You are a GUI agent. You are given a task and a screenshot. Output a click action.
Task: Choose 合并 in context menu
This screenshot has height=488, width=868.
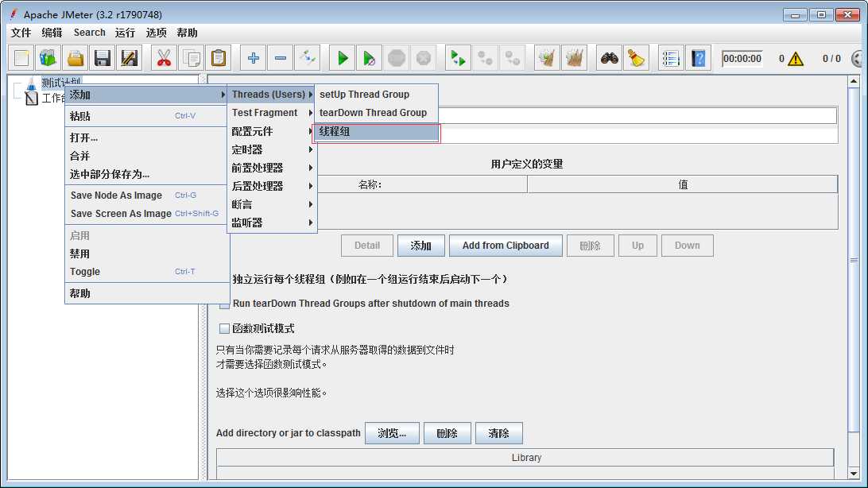pos(147,156)
